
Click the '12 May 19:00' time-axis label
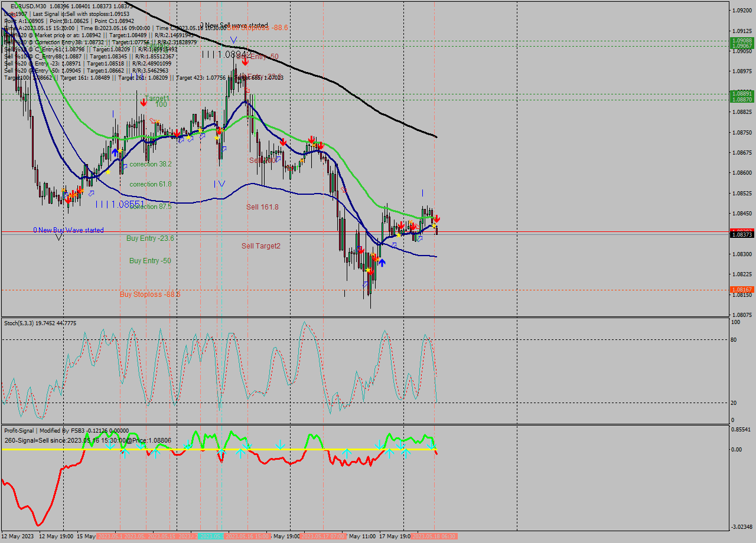click(x=56, y=537)
